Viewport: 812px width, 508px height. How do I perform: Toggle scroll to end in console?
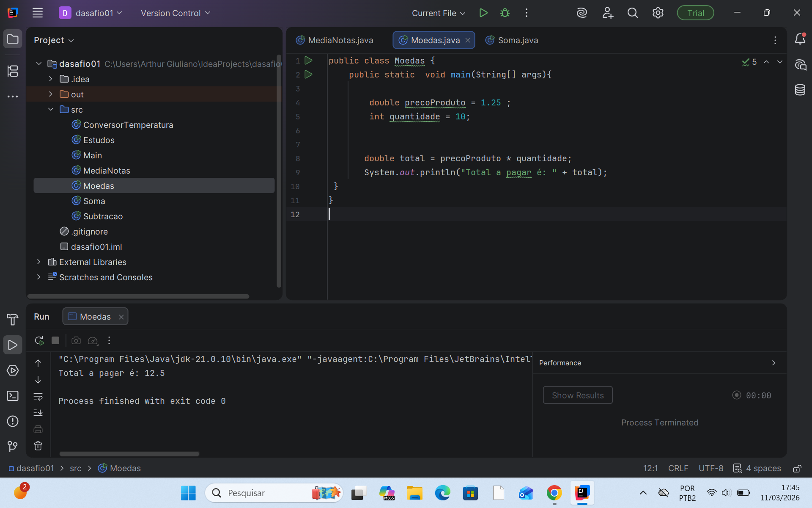[38, 413]
